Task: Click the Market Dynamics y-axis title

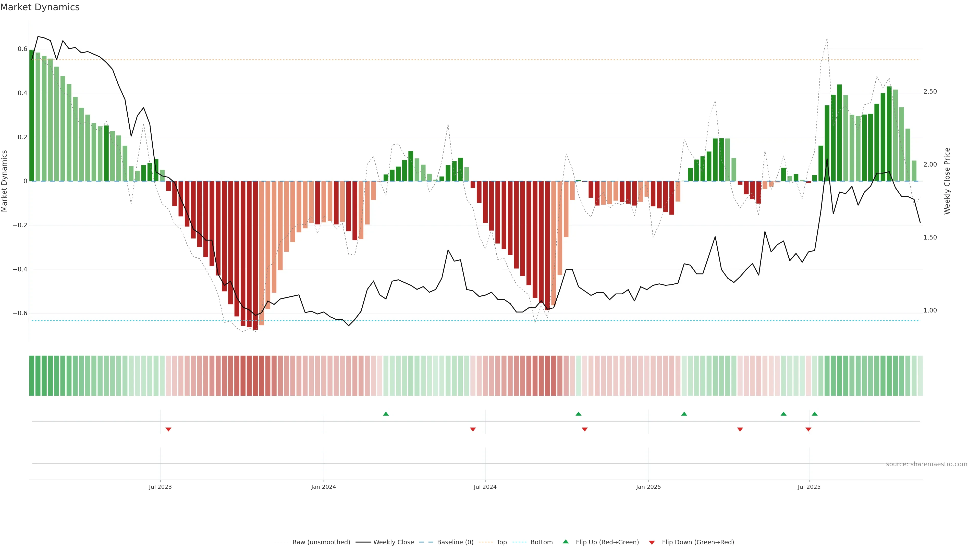Action: coord(5,181)
